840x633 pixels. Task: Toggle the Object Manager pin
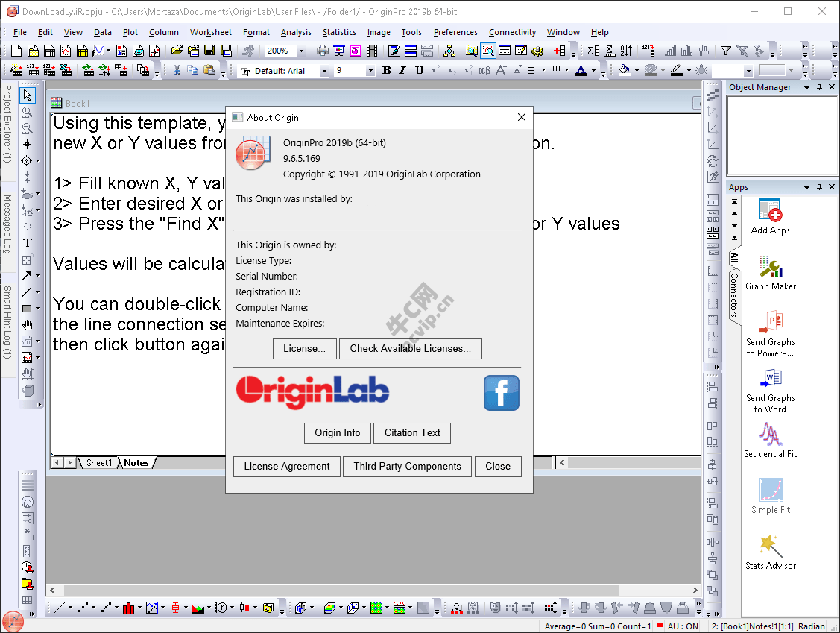[x=819, y=86]
